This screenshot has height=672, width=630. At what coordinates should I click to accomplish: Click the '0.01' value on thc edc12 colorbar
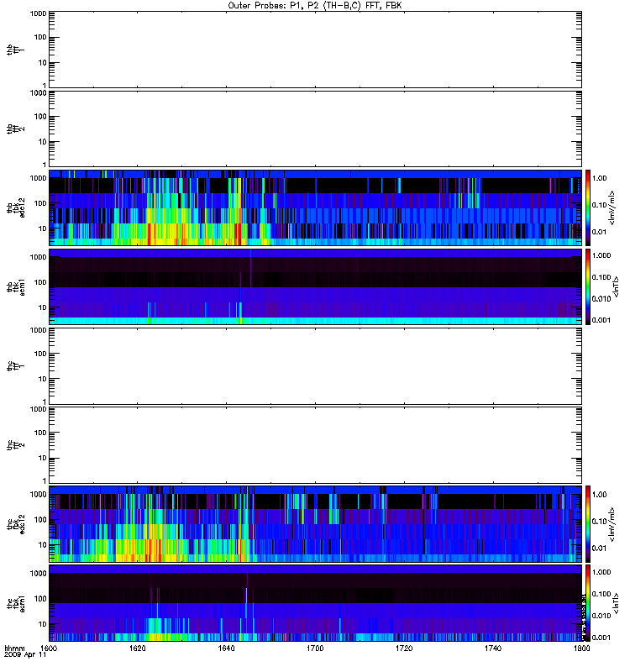[600, 549]
